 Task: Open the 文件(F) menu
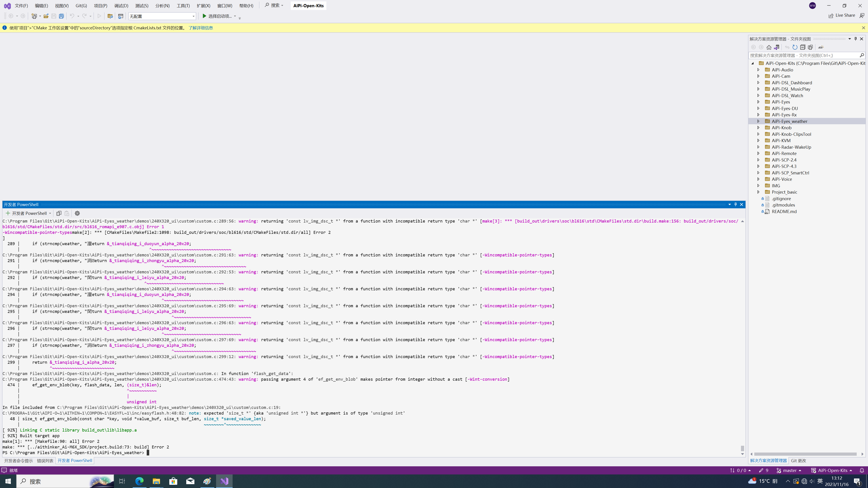click(x=21, y=6)
